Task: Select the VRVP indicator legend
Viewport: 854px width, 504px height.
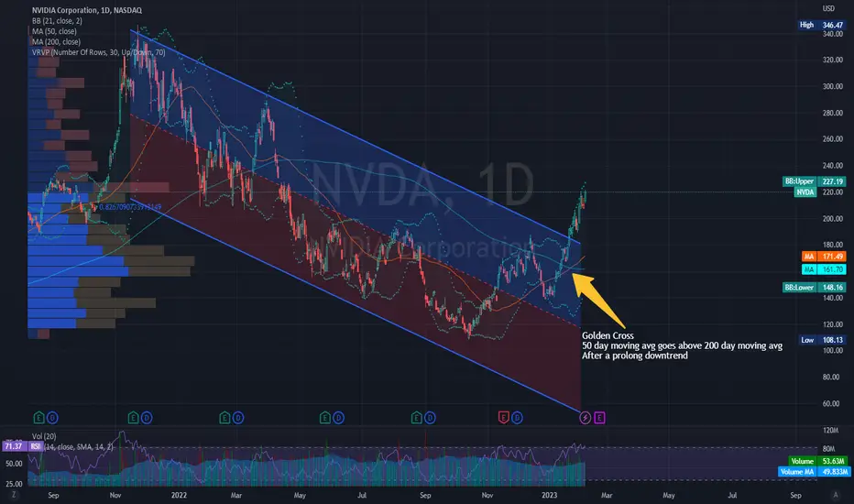Action: [x=99, y=52]
